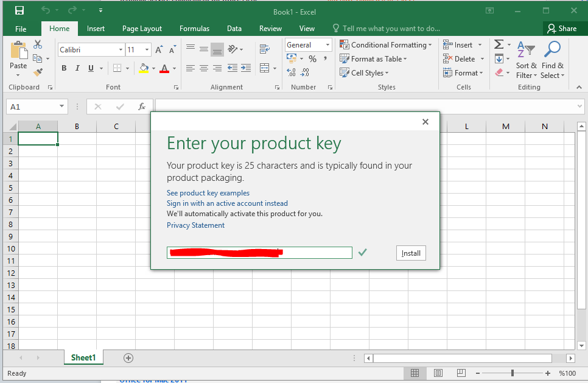Apply Percent Style format
This screenshot has width=588, height=383.
(x=312, y=59)
